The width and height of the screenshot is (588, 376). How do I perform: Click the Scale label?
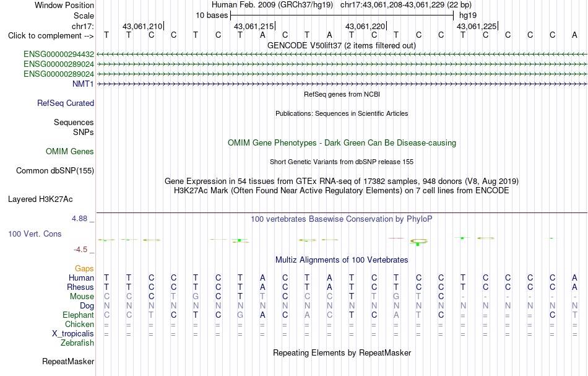tap(84, 15)
